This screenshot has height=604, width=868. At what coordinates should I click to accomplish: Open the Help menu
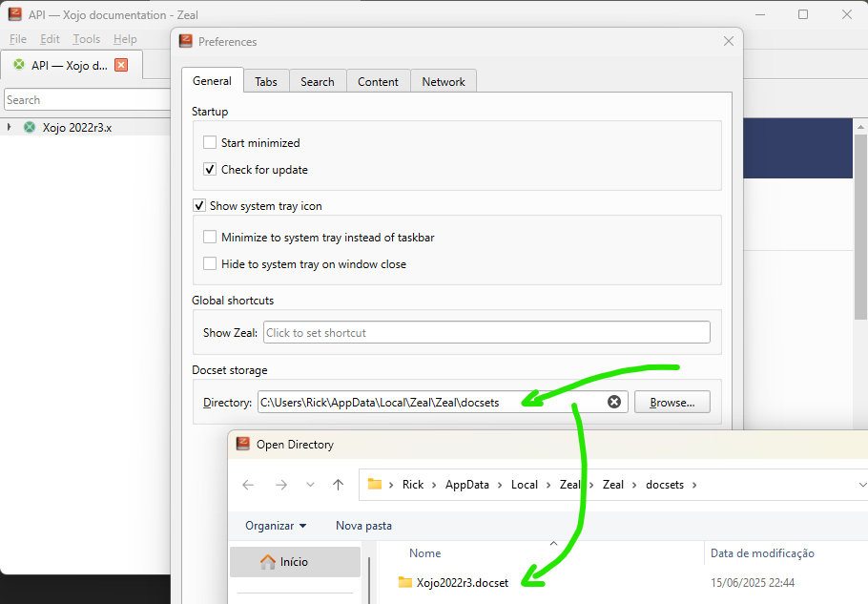point(125,39)
